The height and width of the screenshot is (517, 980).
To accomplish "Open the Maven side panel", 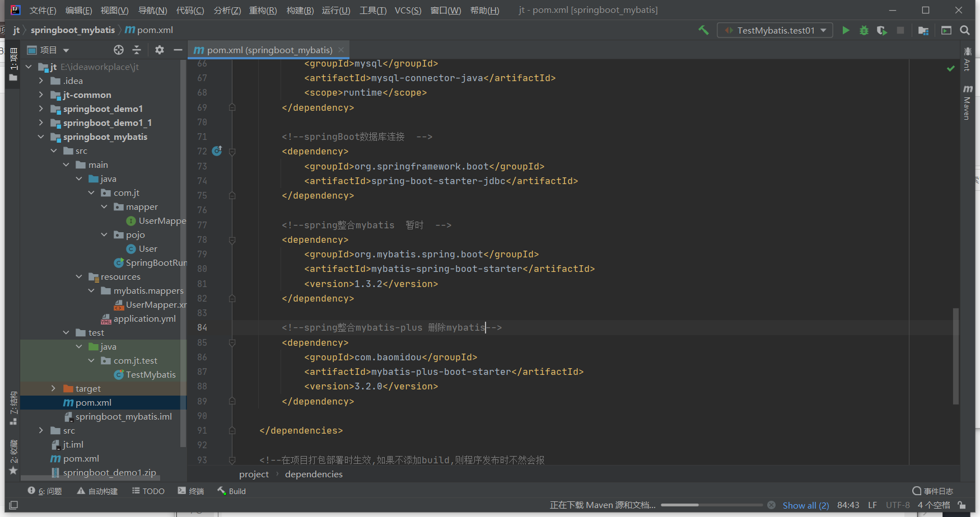I will pos(967,102).
